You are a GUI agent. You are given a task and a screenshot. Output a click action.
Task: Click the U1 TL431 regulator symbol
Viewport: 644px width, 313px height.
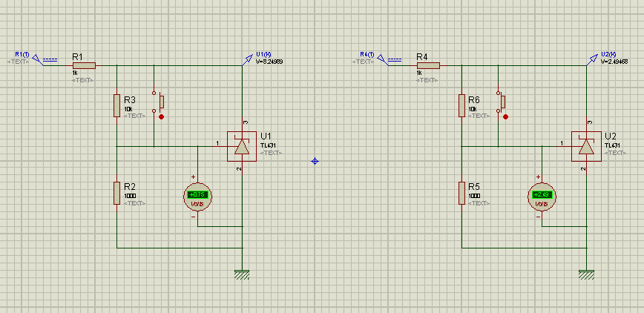coord(242,146)
